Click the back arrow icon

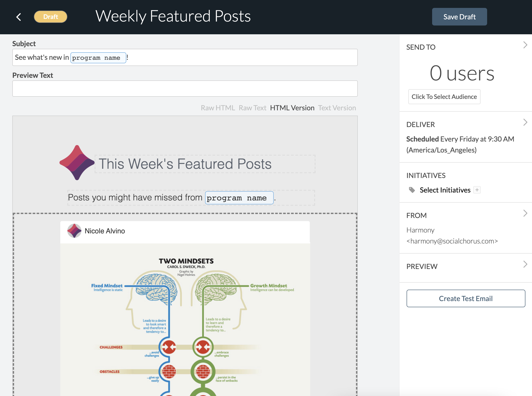(x=18, y=17)
